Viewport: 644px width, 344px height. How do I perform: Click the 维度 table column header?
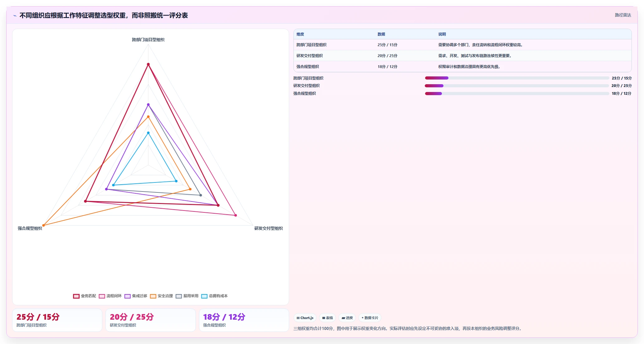click(x=300, y=34)
